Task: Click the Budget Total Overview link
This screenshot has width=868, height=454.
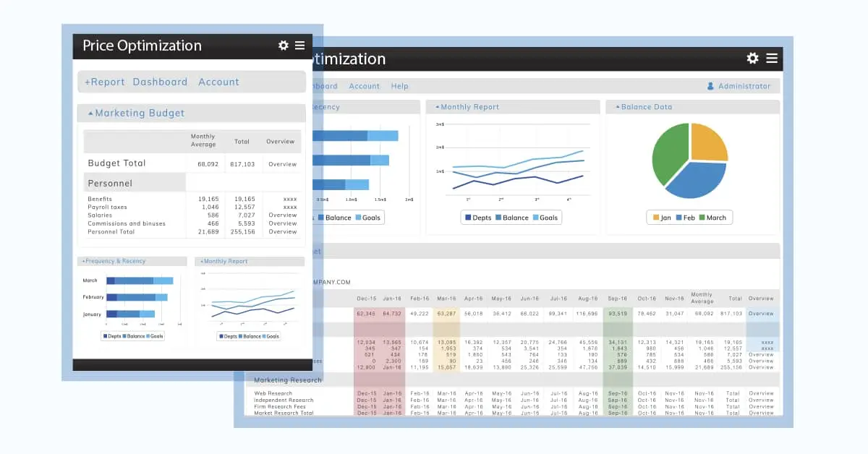Action: (282, 164)
